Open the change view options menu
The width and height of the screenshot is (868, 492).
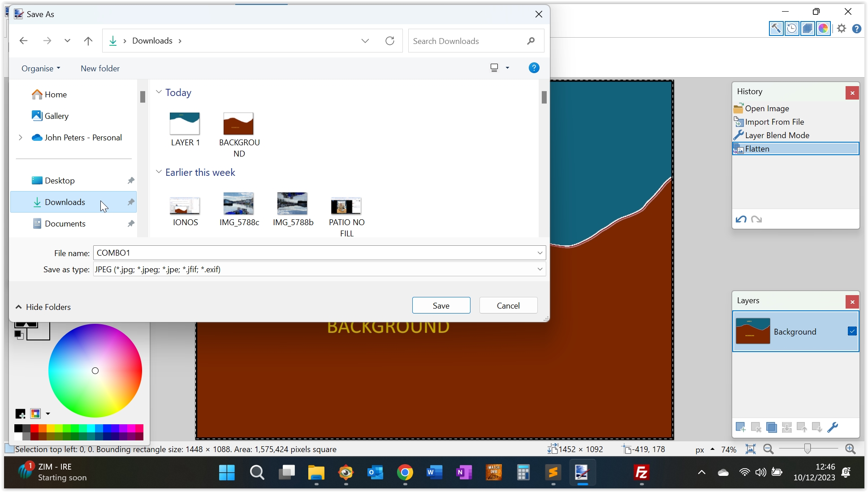click(x=507, y=68)
